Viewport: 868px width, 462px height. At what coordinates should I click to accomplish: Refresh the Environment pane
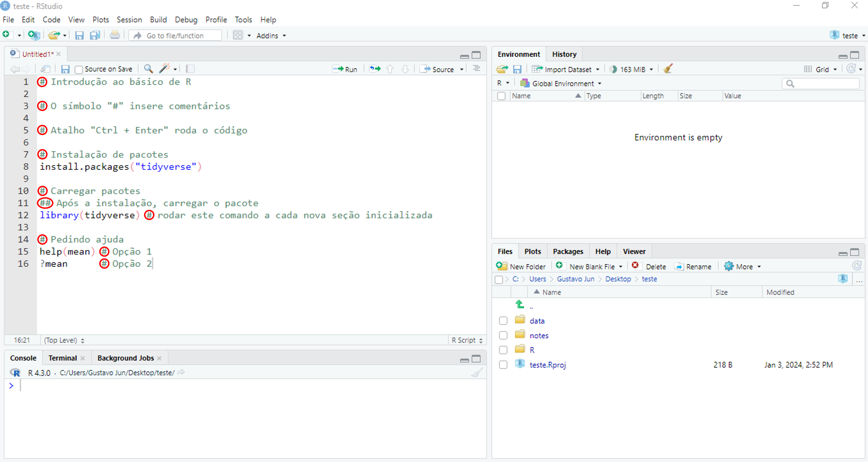coord(851,69)
